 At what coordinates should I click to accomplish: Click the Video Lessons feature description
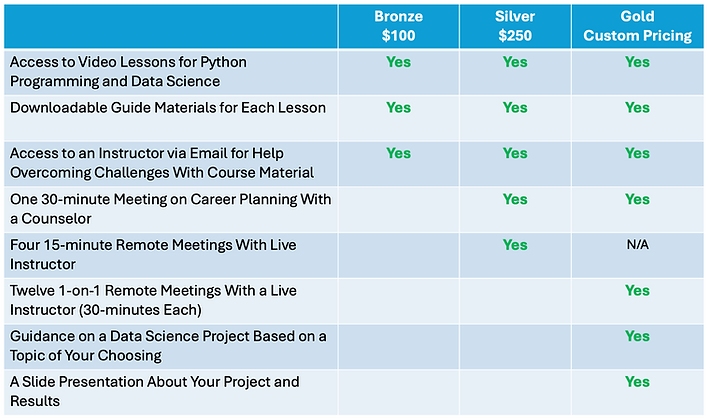coord(129,70)
